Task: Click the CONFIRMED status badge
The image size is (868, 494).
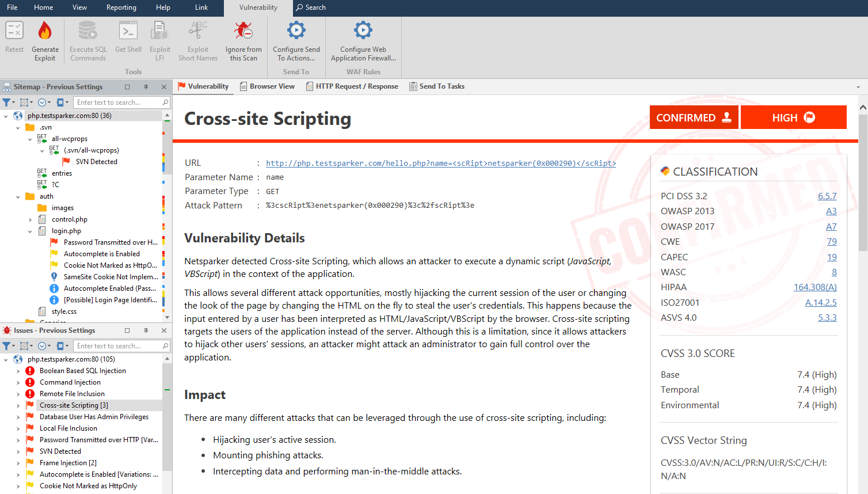Action: (x=694, y=117)
